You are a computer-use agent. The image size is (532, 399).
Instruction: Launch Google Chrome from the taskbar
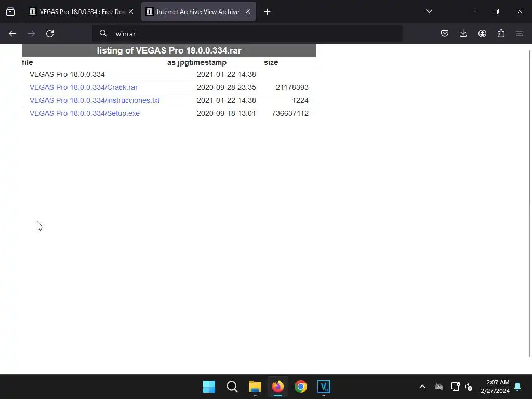click(301, 387)
